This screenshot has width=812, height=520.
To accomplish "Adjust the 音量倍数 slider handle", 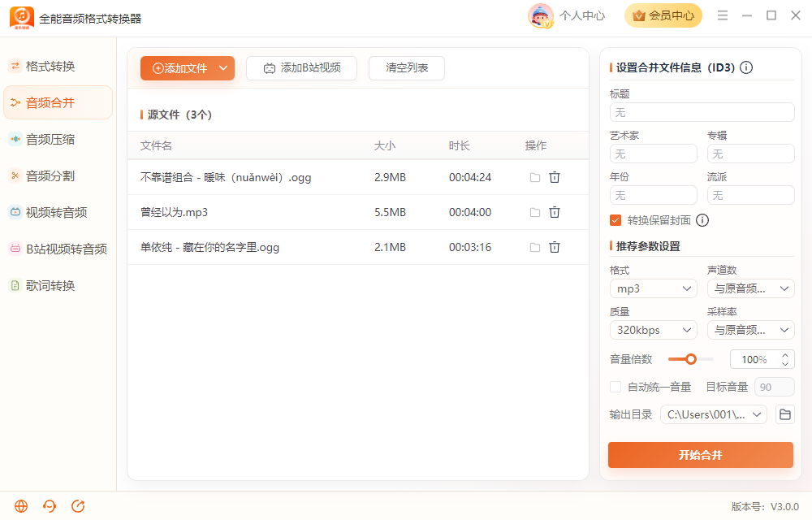I will [690, 359].
